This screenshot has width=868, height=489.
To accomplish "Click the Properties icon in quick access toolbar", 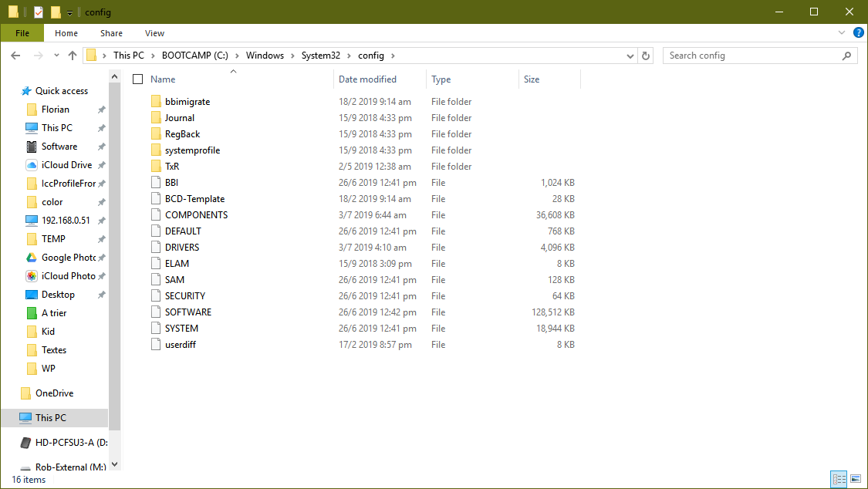I will (x=39, y=12).
